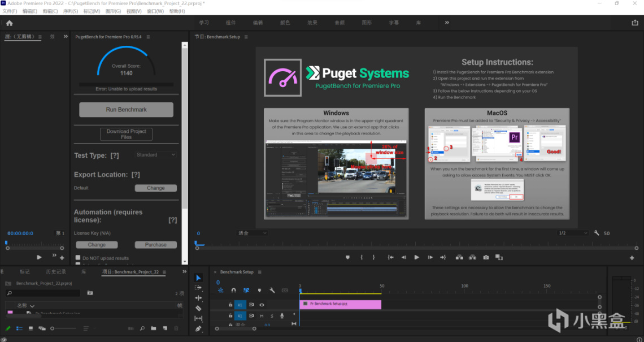Open the 适合 zoom level dropdown
Screen dimensions: 644x342
[252, 233]
